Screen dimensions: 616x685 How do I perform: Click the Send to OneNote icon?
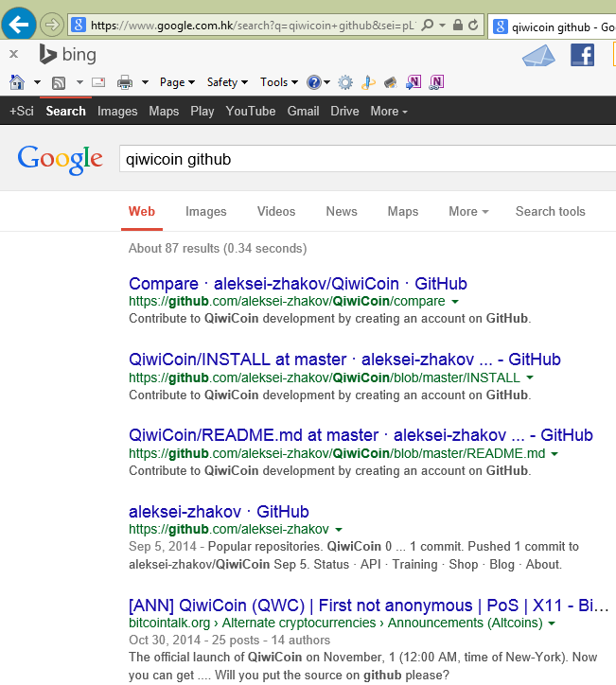pyautogui.click(x=414, y=82)
